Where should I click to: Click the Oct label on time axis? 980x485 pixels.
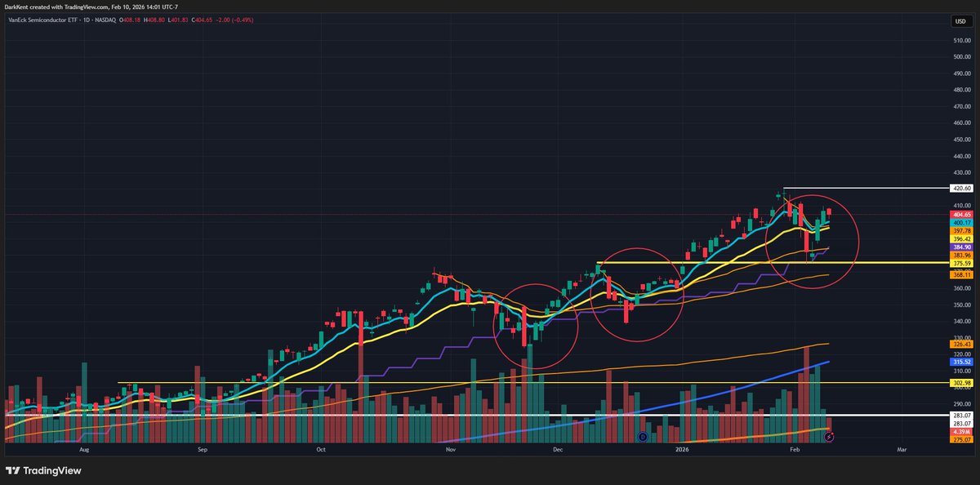pyautogui.click(x=320, y=449)
